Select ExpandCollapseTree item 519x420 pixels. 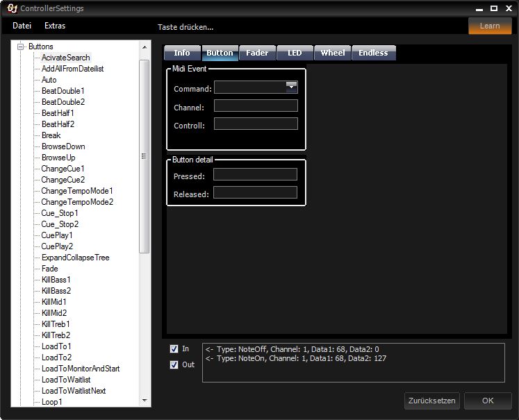(76, 258)
